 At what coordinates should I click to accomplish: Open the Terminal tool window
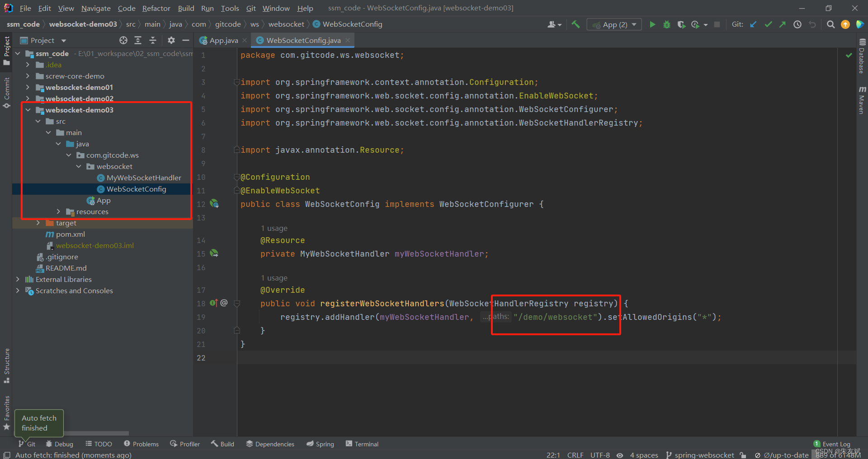pyautogui.click(x=362, y=444)
